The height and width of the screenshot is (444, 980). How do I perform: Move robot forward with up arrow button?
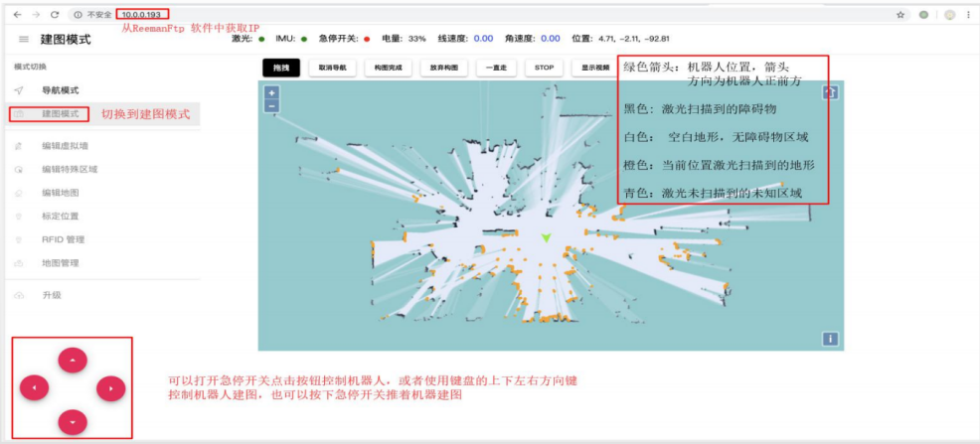[x=73, y=361]
